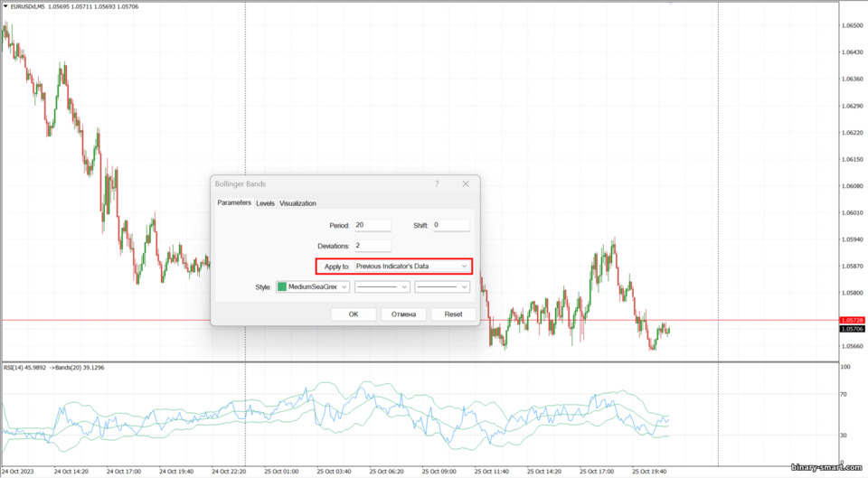The image size is (868, 478).
Task: Click the 1.05940 price scale value
Action: (852, 239)
